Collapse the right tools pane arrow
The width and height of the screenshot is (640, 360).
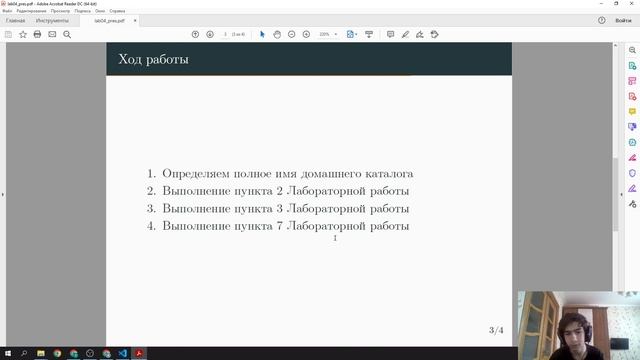621,195
